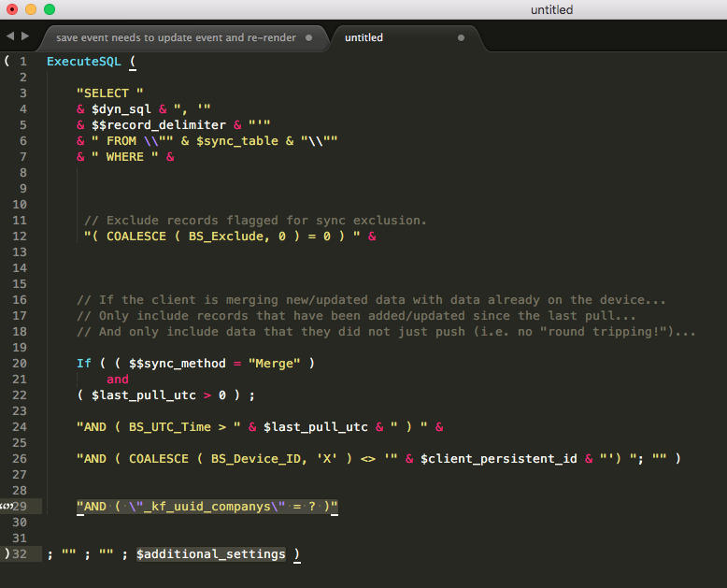
Task: Click the closing bracket gutter marker on line 32
Action: pyautogui.click(x=7, y=553)
